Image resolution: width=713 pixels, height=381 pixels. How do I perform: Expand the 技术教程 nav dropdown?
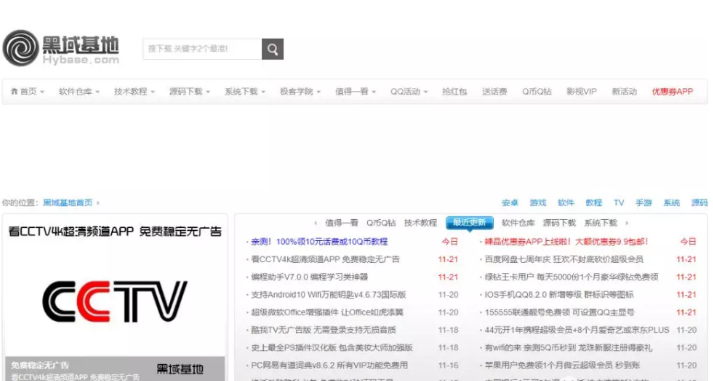(x=134, y=91)
